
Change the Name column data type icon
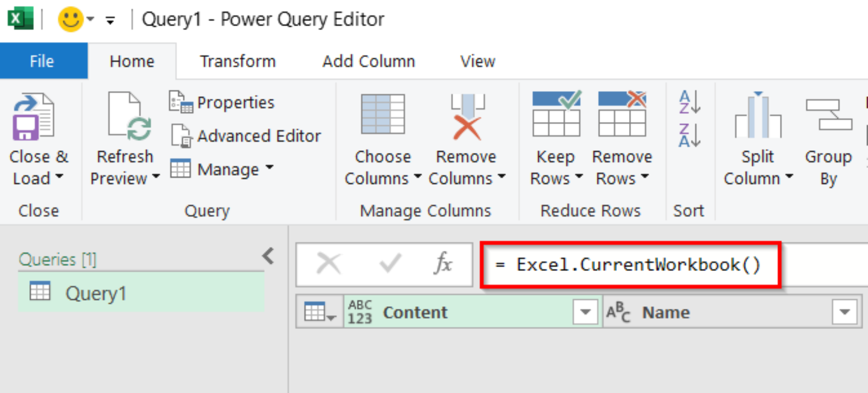[618, 312]
